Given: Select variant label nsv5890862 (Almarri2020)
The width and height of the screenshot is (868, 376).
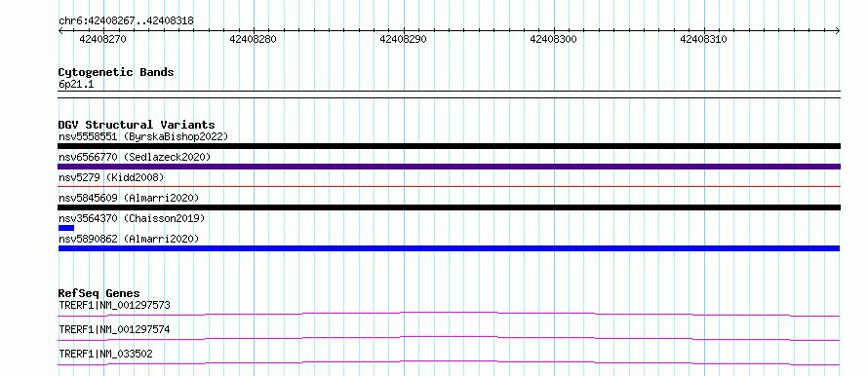Looking at the screenshot, I should [129, 239].
